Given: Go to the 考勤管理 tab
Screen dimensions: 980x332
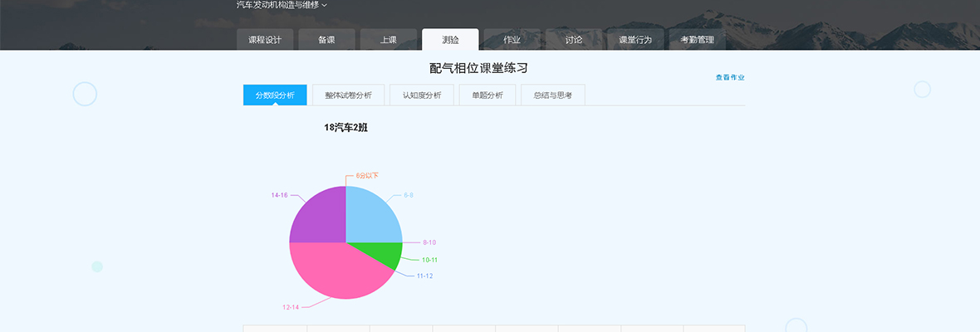Looking at the screenshot, I should [697, 40].
